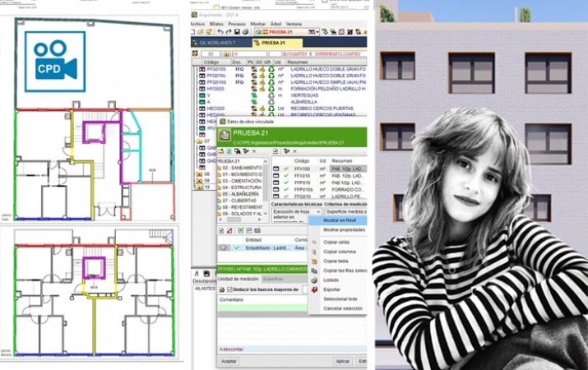Click the second X delete icon above Código table
This screenshot has height=370, width=588.
click(x=294, y=151)
